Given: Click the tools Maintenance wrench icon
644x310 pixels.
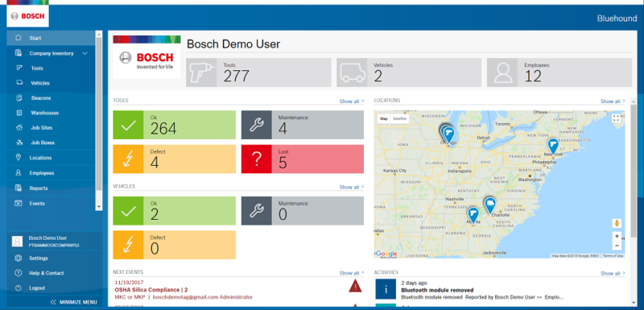Looking at the screenshot, I should click(256, 125).
